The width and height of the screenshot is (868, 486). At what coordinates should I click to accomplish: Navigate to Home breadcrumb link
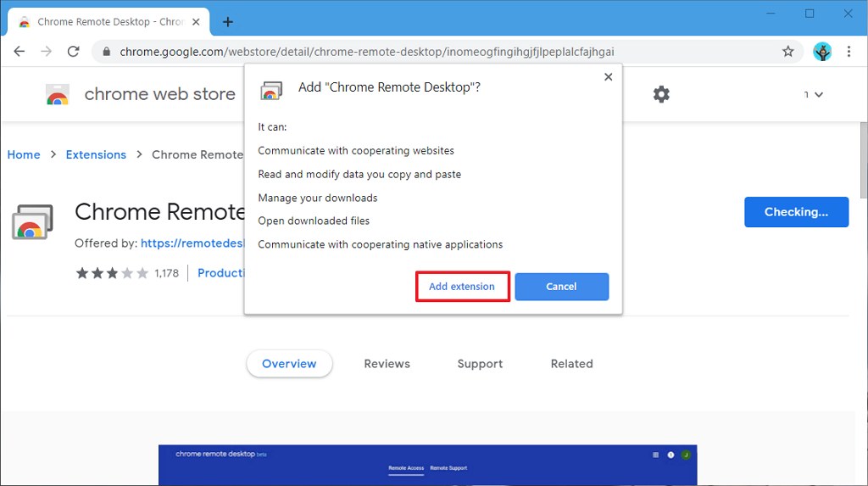click(24, 154)
